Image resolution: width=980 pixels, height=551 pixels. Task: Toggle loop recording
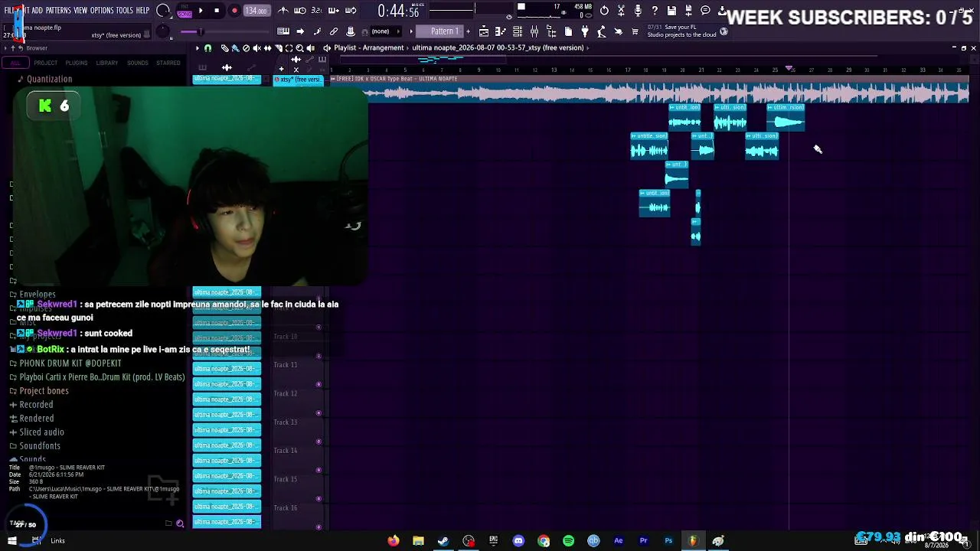click(351, 11)
